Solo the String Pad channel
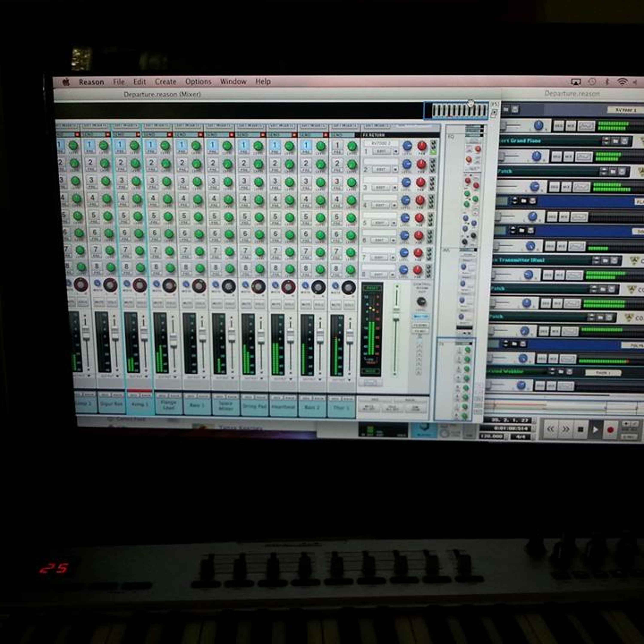644x644 pixels. tap(259, 304)
